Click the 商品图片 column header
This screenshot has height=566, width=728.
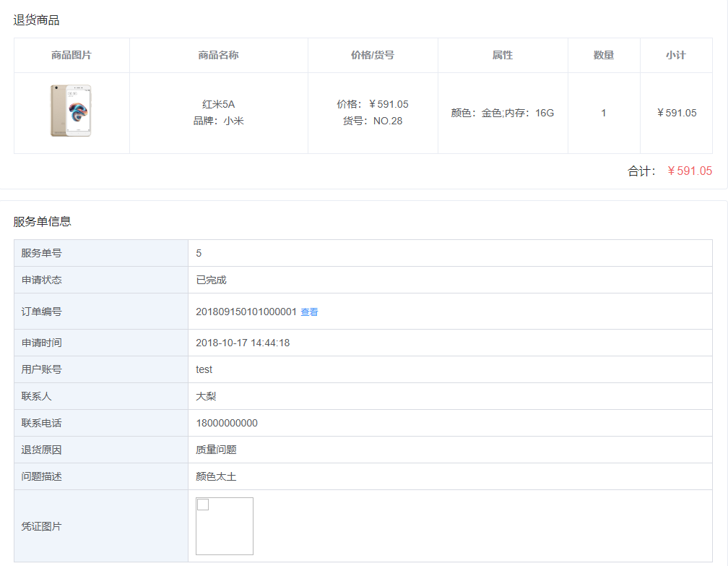[71, 54]
